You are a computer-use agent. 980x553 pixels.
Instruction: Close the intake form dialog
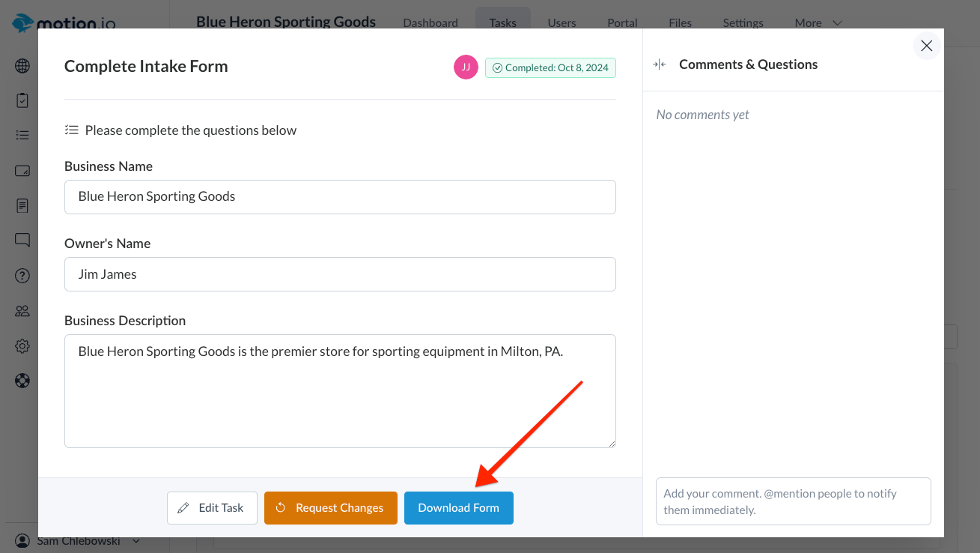[926, 46]
